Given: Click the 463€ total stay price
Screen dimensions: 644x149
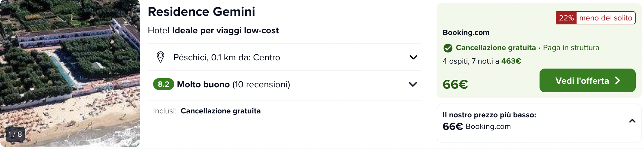Looking at the screenshot, I should [x=511, y=61].
